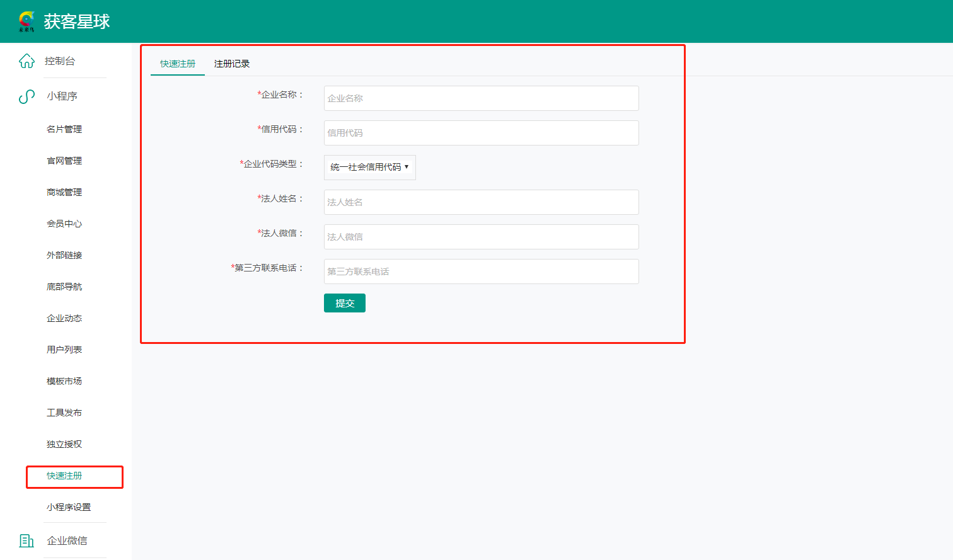Click the 小程序 link icon
The image size is (953, 560).
coord(26,96)
